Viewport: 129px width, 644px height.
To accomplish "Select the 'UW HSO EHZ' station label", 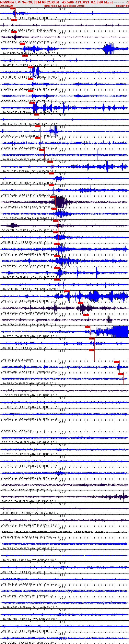I will coord(10,584).
